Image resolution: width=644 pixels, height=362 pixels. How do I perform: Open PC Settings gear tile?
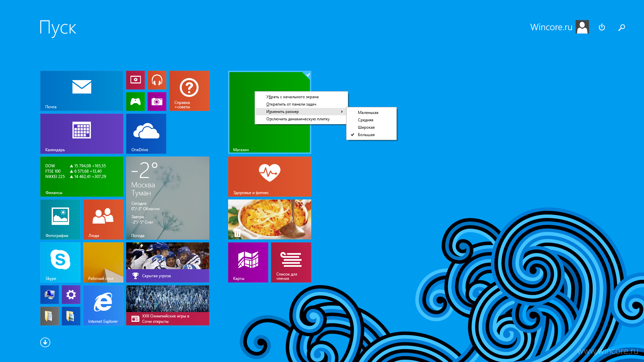click(x=71, y=294)
